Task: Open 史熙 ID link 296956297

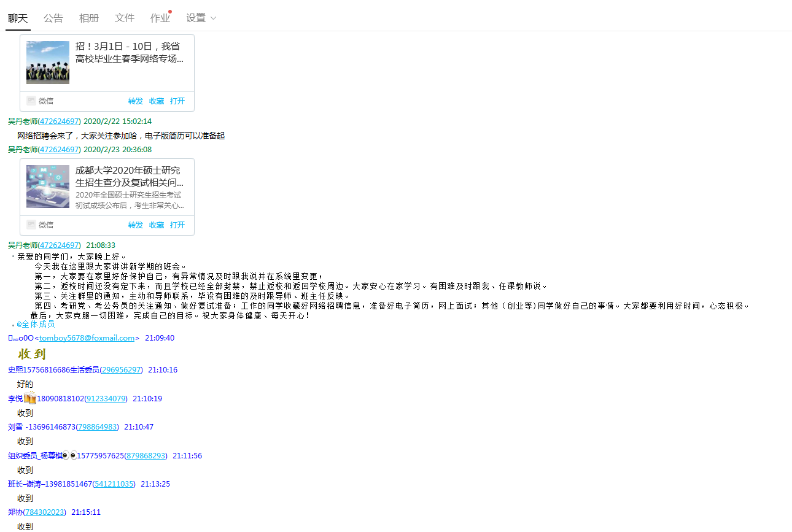Action: 122,370
